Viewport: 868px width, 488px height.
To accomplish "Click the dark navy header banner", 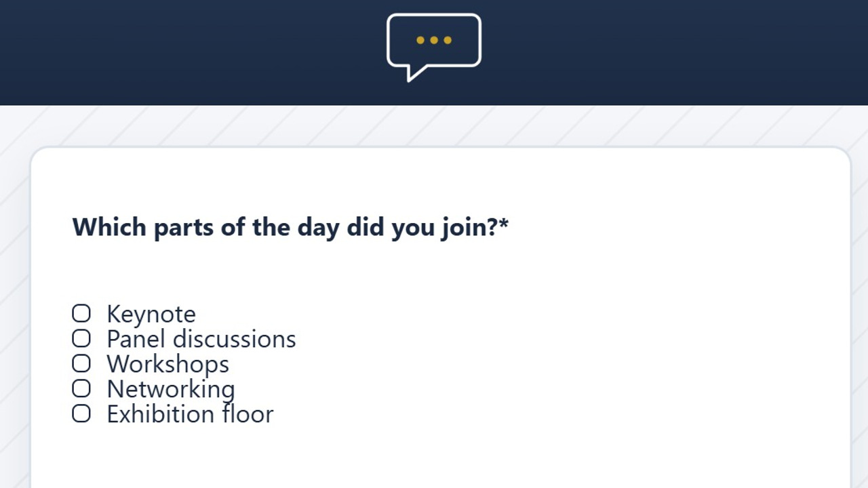I will tap(434, 52).
